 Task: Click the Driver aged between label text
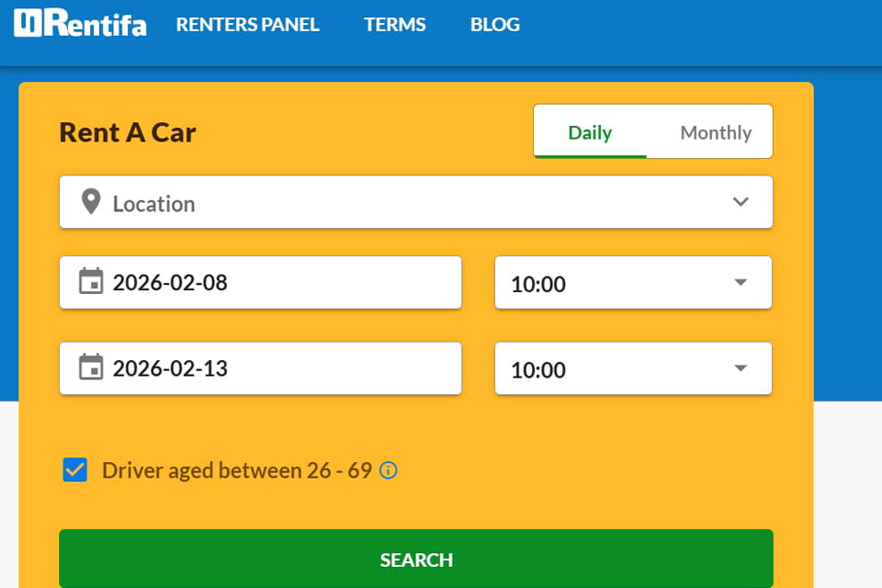[236, 471]
